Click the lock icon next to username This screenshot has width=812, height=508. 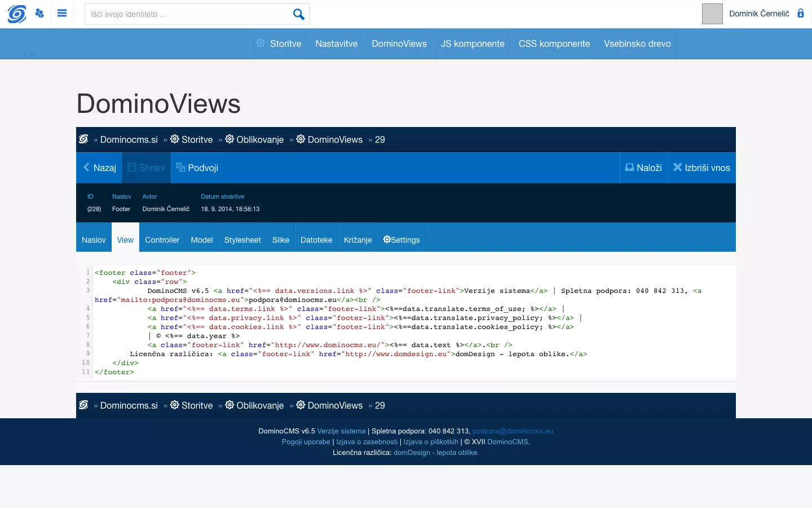(x=800, y=14)
